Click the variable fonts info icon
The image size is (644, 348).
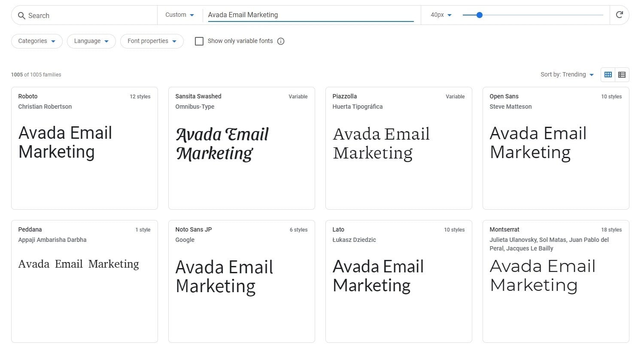tap(281, 41)
